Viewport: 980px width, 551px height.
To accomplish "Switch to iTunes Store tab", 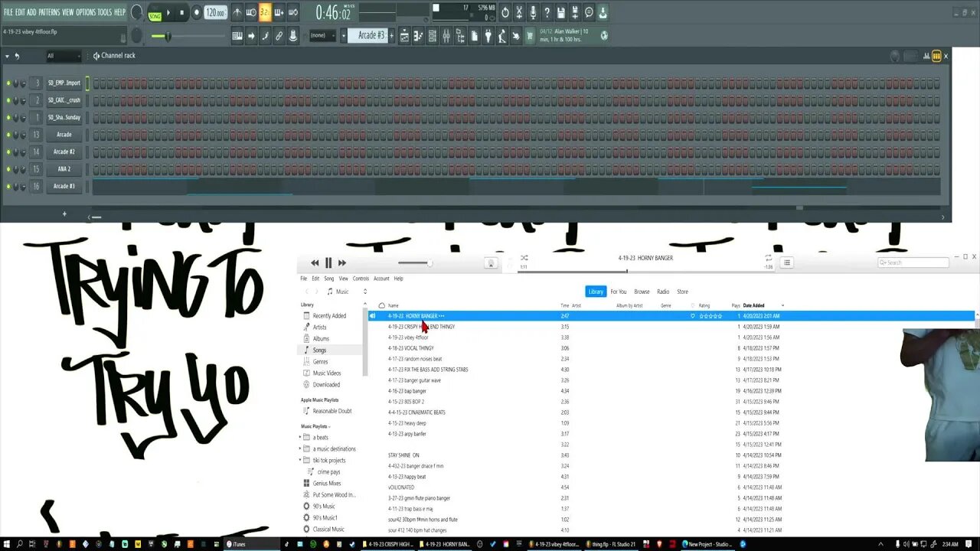I will 682,292.
